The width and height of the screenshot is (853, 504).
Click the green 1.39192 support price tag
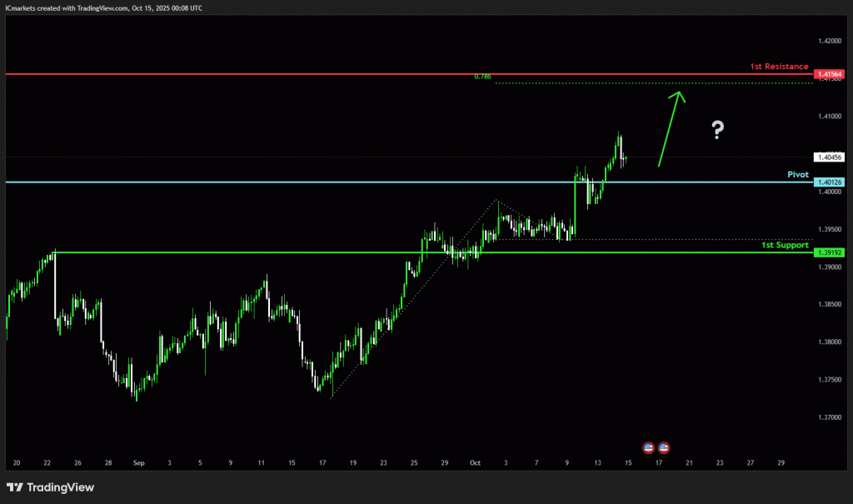coord(831,252)
